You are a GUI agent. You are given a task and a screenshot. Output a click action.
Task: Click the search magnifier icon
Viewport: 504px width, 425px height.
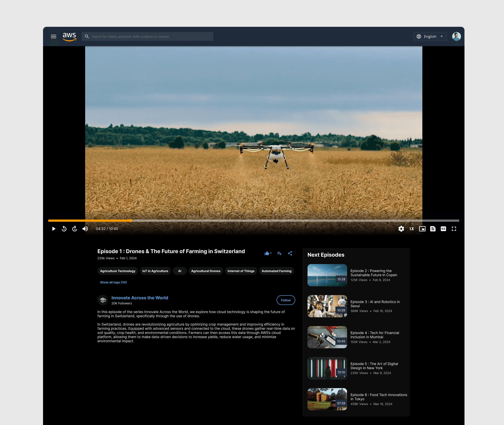coord(87,36)
